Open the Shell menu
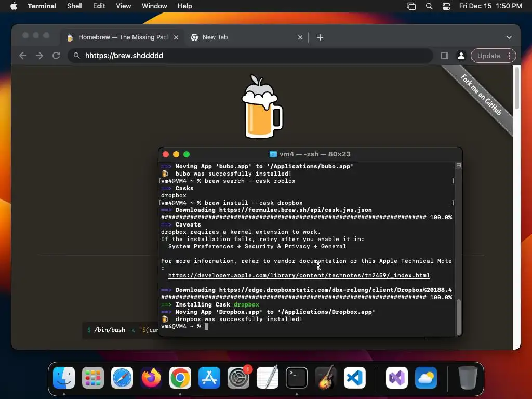This screenshot has width=532, height=399. 75,6
